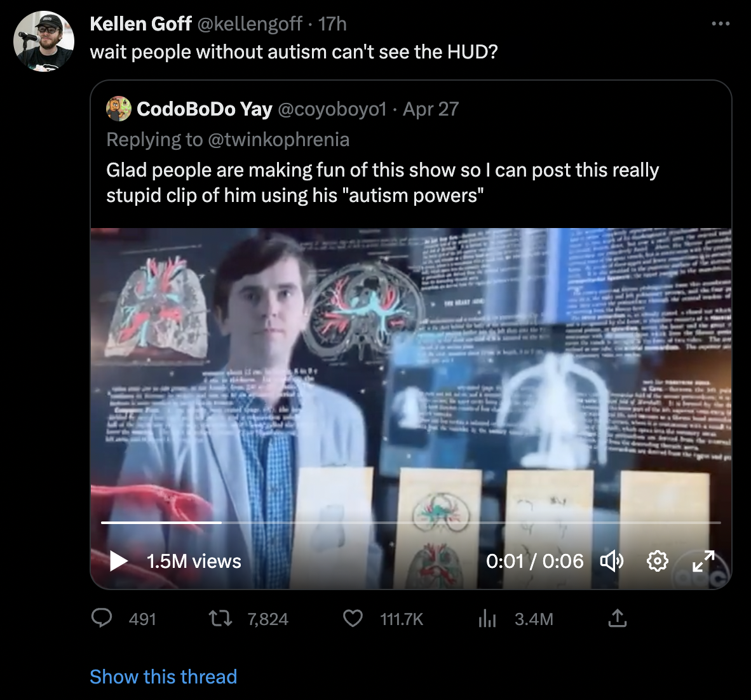Click the 17h timestamp
This screenshot has width=751, height=700.
tap(332, 24)
